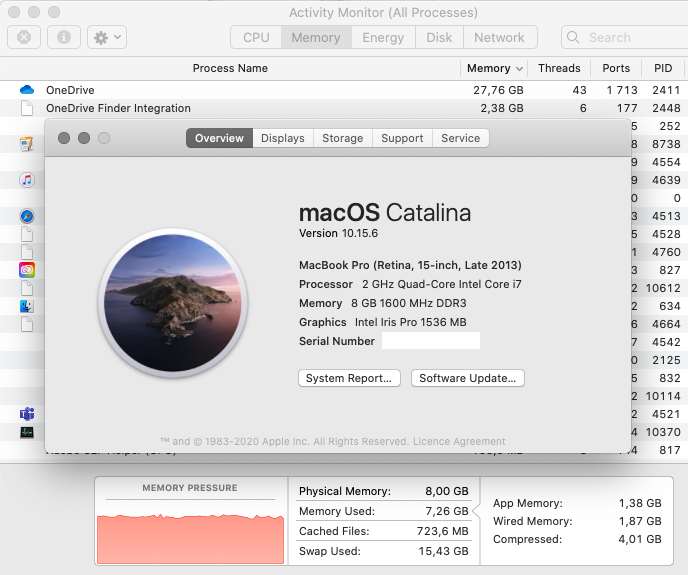Switch to the Energy tab
The height and width of the screenshot is (575, 688).
point(383,37)
